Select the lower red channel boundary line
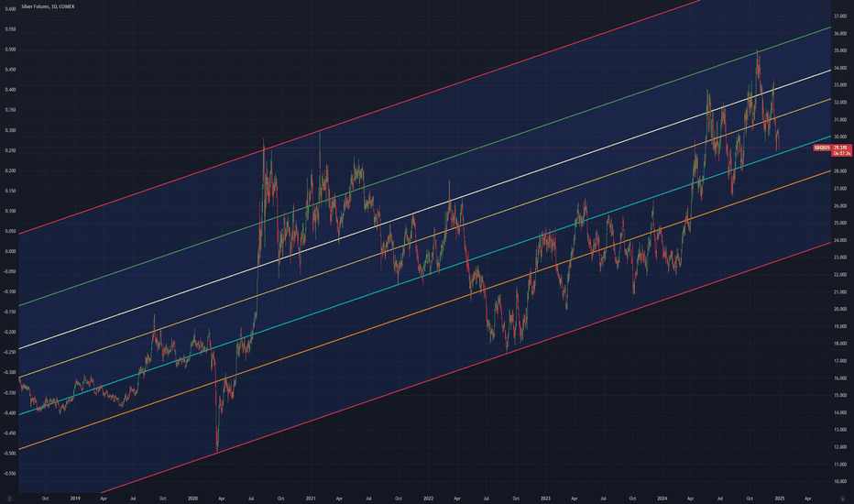The height and width of the screenshot is (504, 854). pyautogui.click(x=465, y=367)
